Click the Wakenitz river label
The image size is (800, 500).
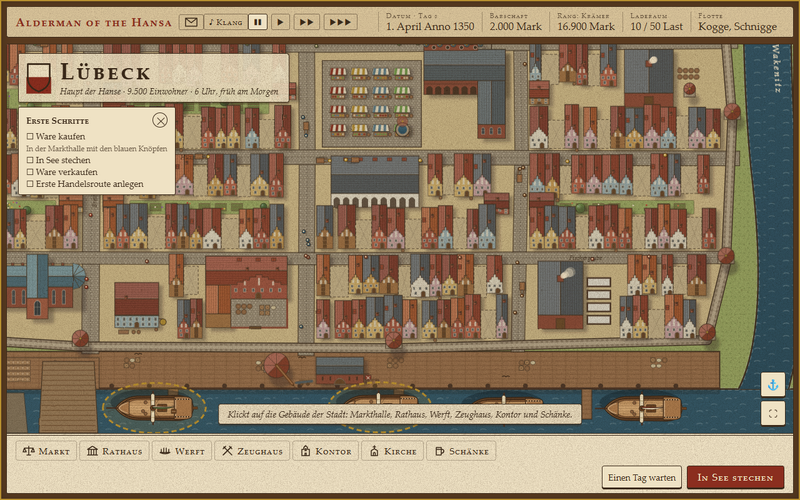click(x=776, y=68)
